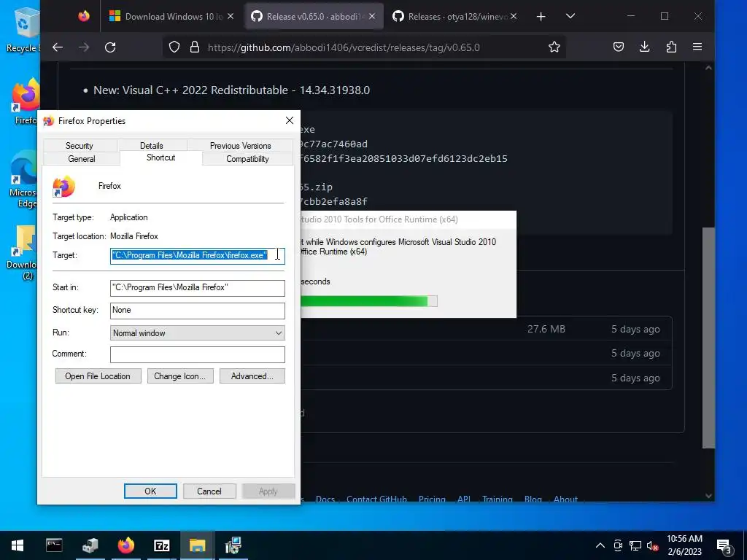Cancel the Firefox Properties dialog

tap(209, 491)
